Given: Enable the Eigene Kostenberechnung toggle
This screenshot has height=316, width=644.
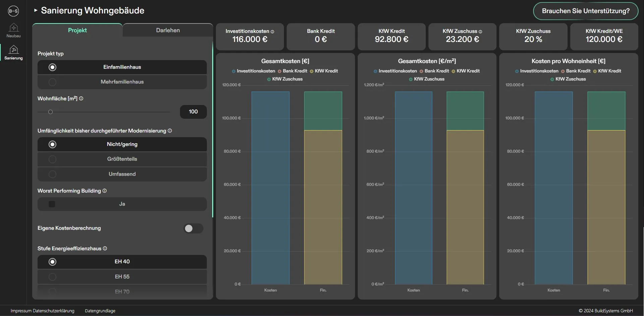Looking at the screenshot, I should (193, 228).
